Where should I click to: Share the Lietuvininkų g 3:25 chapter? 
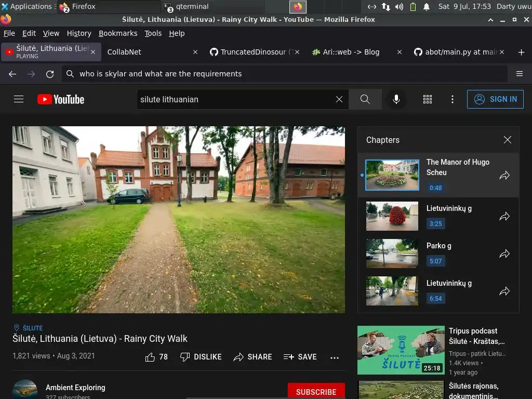point(504,216)
